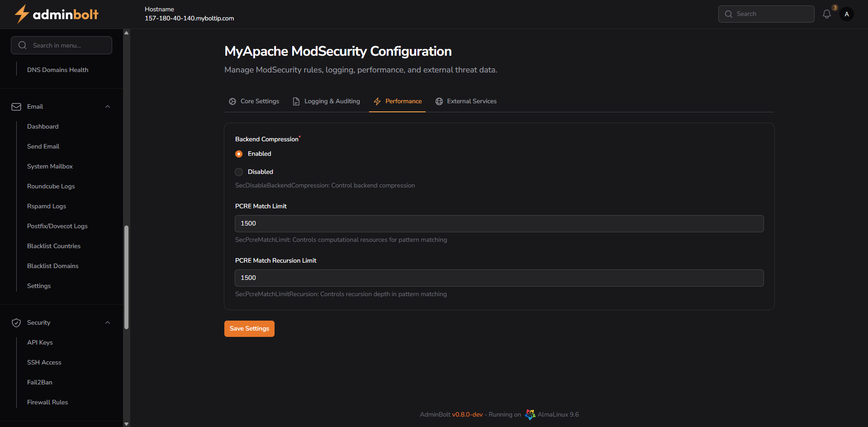The image size is (868, 427).
Task: Select the Disabled radio for Backend Compression
Action: [x=239, y=172]
